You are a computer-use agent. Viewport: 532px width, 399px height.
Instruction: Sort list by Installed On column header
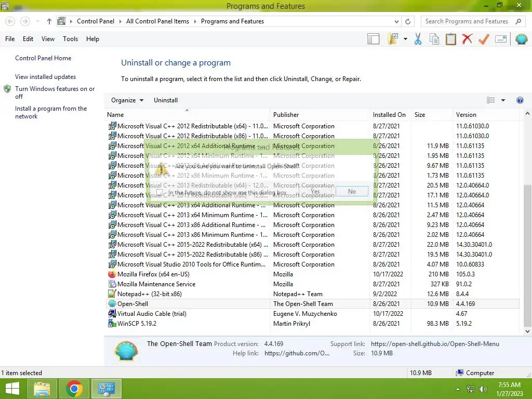[x=389, y=115]
